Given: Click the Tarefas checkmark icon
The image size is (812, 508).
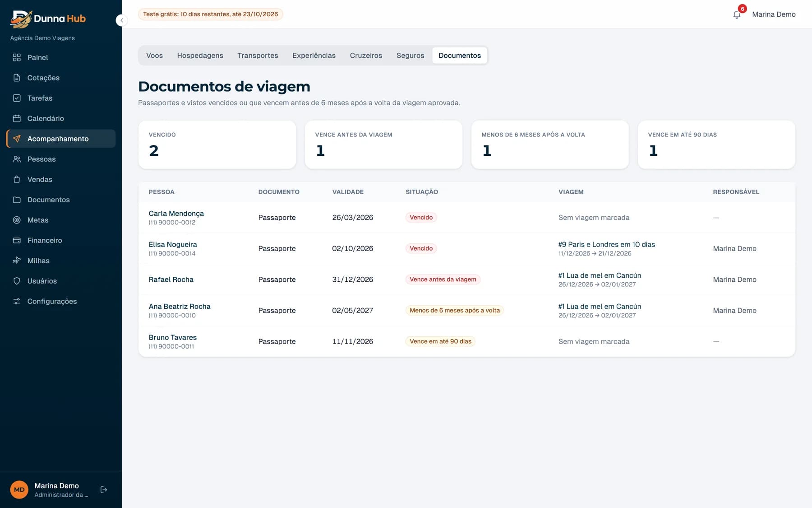Looking at the screenshot, I should click(17, 98).
